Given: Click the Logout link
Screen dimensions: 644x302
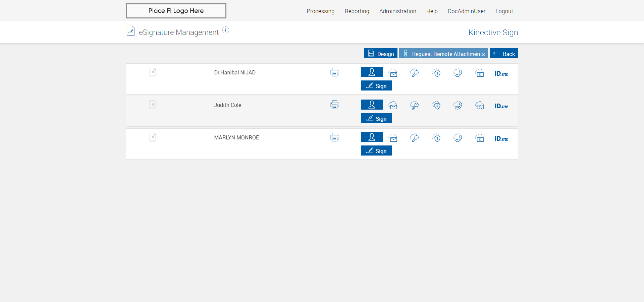Looking at the screenshot, I should pos(504,11).
